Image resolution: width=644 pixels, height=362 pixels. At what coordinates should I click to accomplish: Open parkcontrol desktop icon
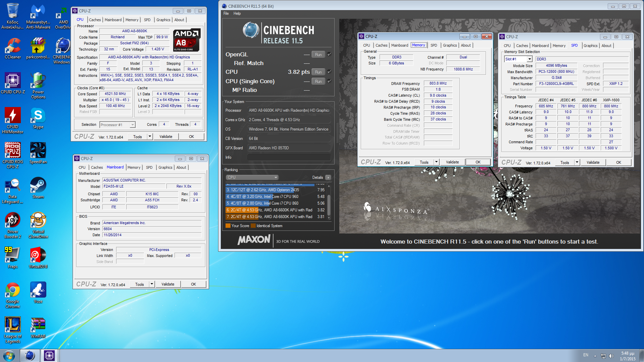pyautogui.click(x=38, y=48)
